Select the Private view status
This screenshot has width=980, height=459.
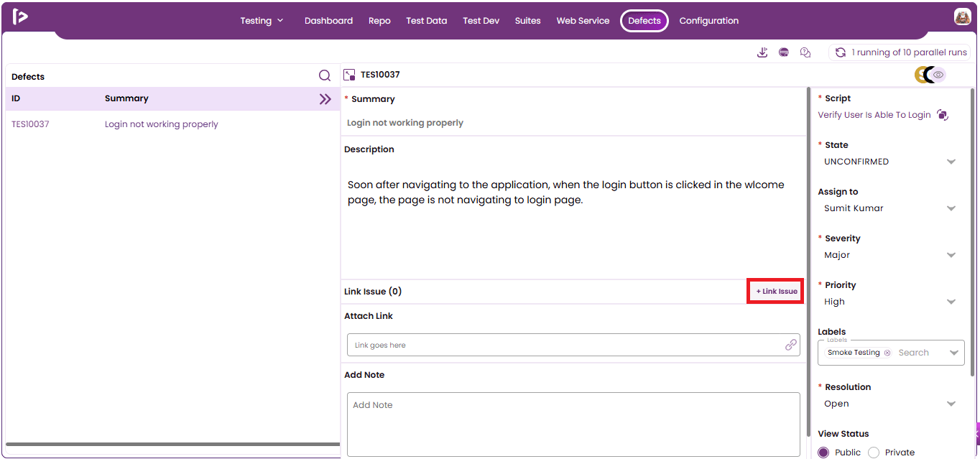coord(874,453)
